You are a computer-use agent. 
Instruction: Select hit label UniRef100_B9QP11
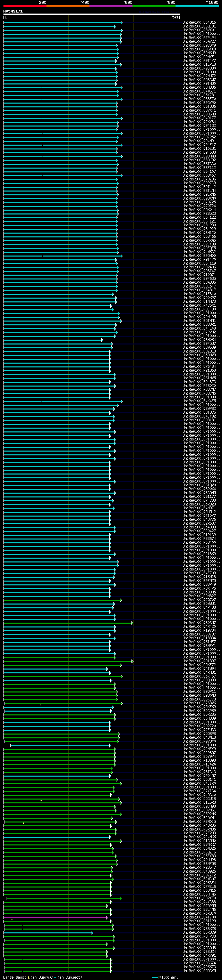coord(199,691)
